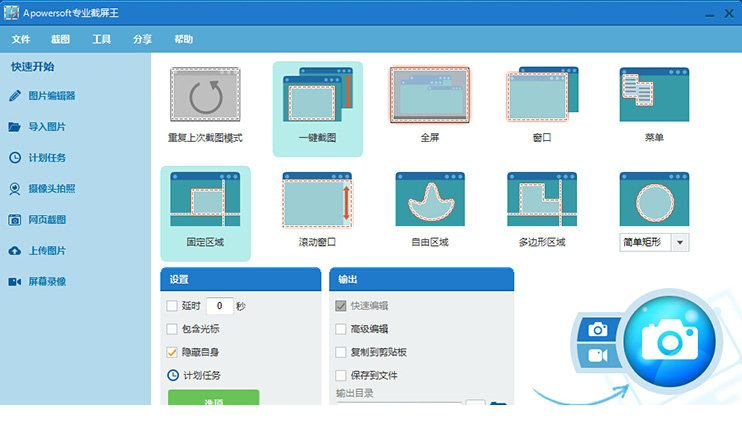The image size is (742, 421).
Task: Minimize the Apowersoft window
Action: click(709, 14)
